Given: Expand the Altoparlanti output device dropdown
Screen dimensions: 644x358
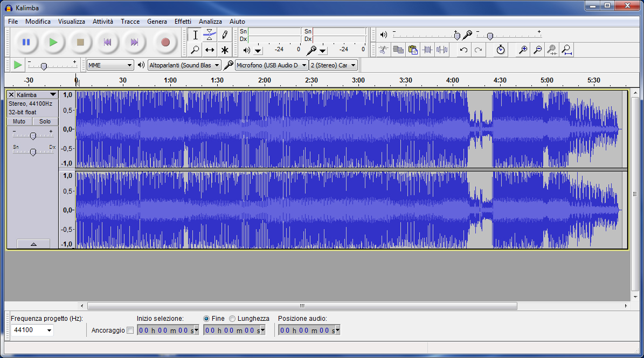Looking at the screenshot, I should click(184, 65).
